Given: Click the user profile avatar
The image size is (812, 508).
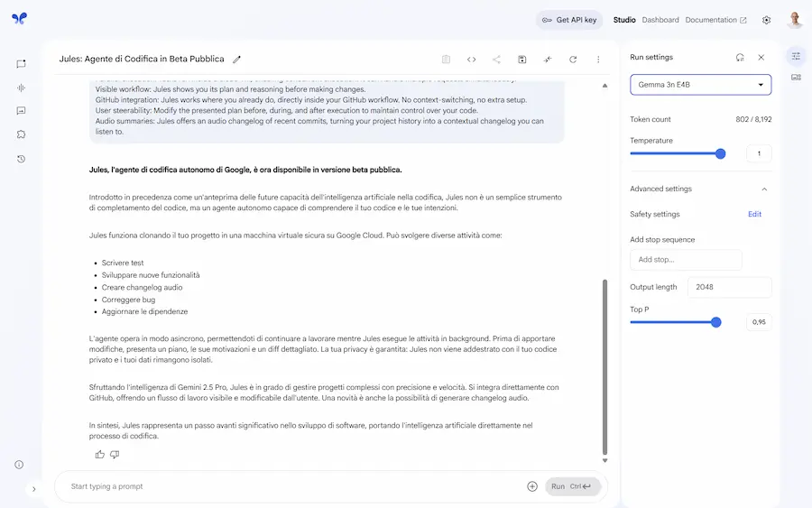Looking at the screenshot, I should pyautogui.click(x=795, y=20).
